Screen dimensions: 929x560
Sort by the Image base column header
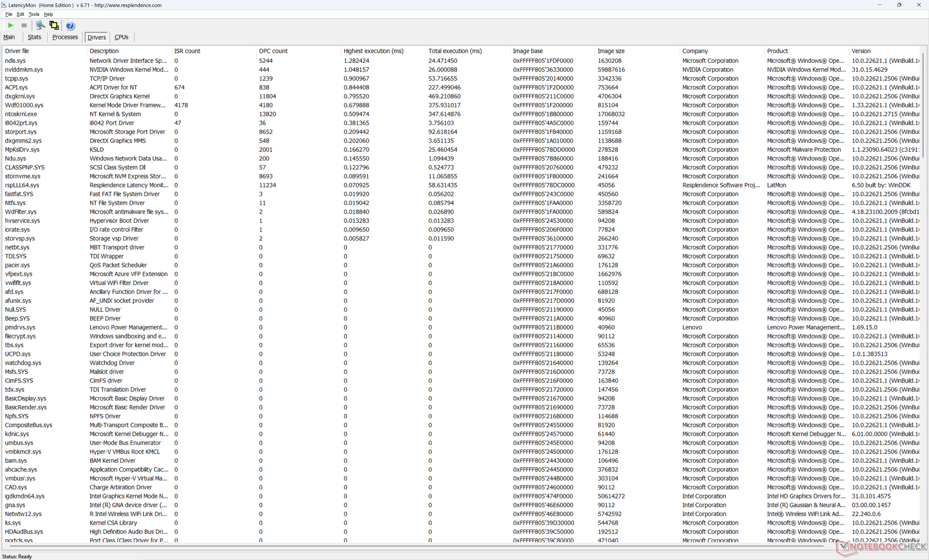tap(553, 51)
